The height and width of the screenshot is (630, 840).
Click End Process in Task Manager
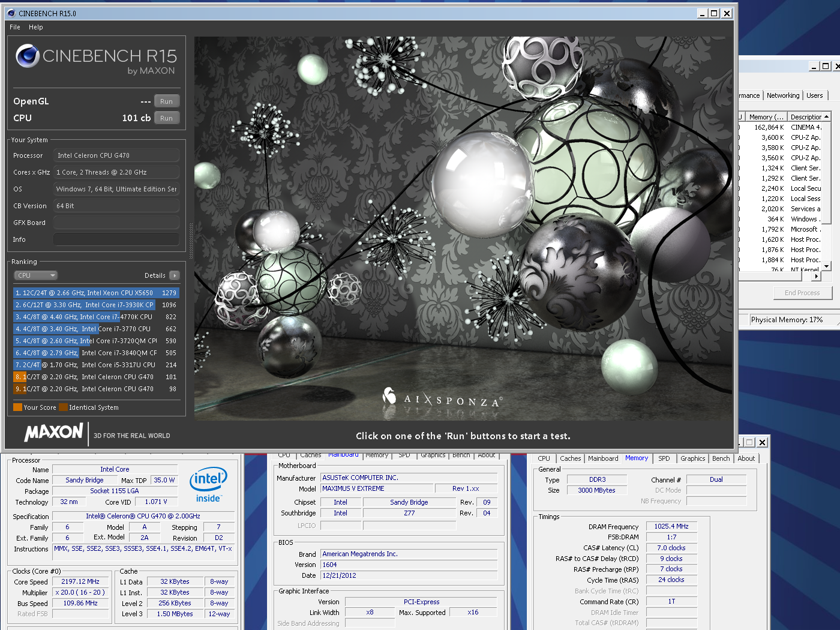click(x=802, y=293)
